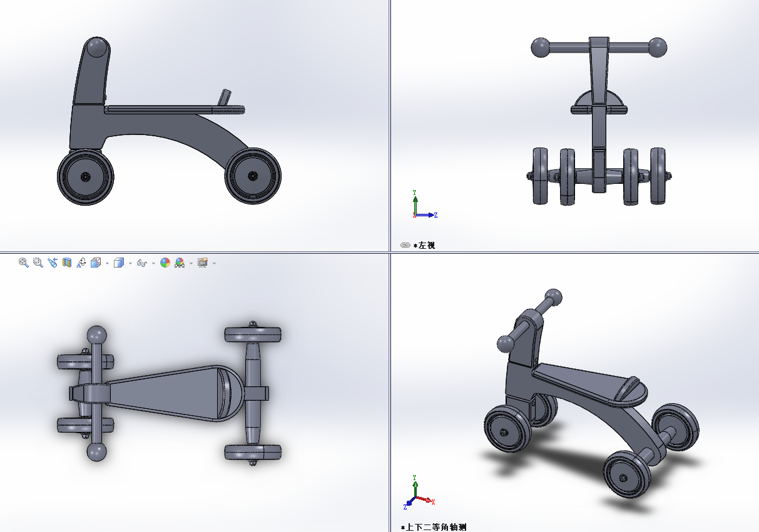The height and width of the screenshot is (532, 759).
Task: Open the Display Style dropdown arrow
Action: click(x=130, y=264)
